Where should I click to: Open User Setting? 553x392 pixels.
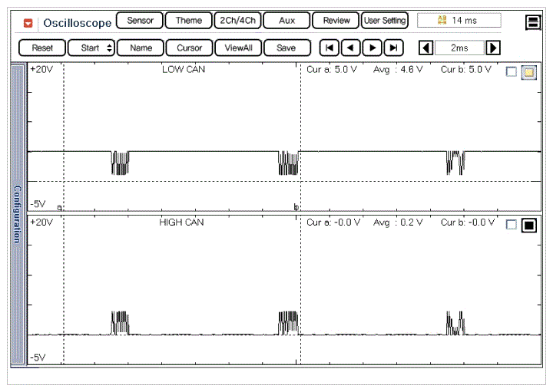click(x=385, y=21)
